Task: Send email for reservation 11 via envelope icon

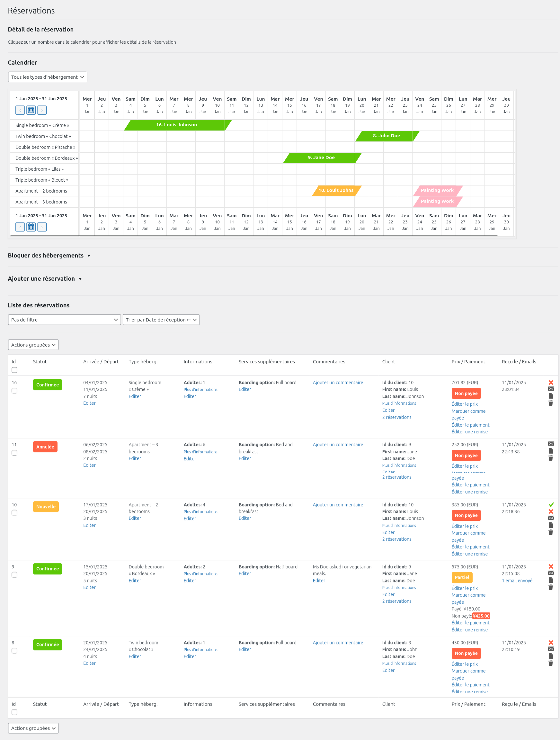Action: (x=551, y=444)
